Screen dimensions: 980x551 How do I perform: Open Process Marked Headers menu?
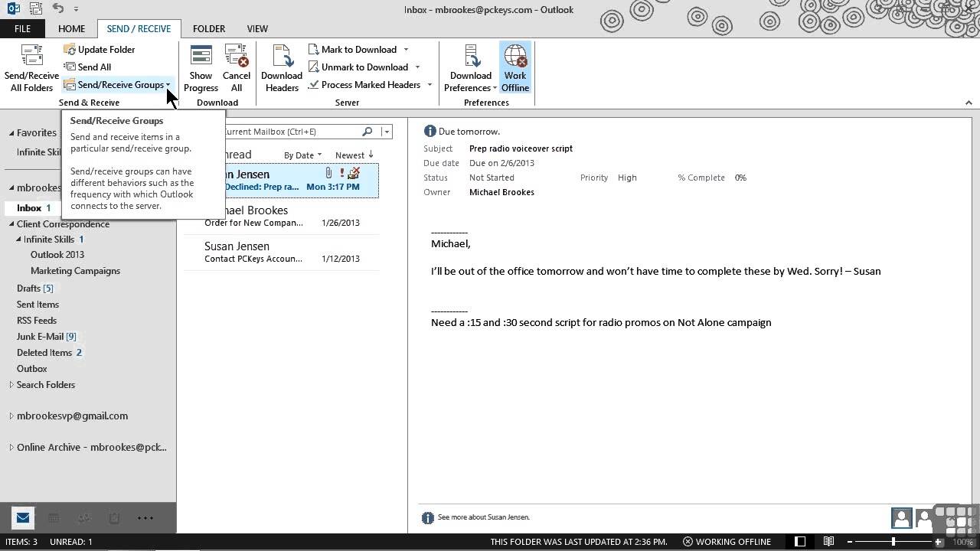371,84
